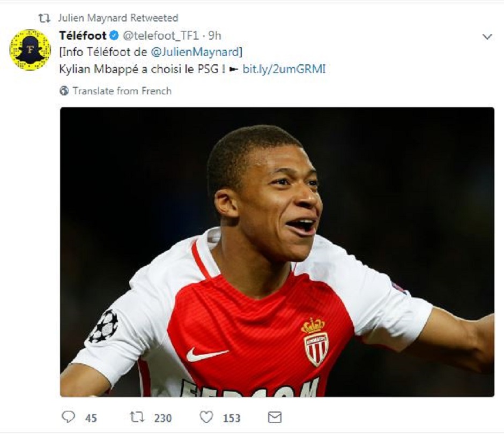Open the bit.ly/2umGRMI link
This screenshot has width=504, height=434.
(x=284, y=69)
